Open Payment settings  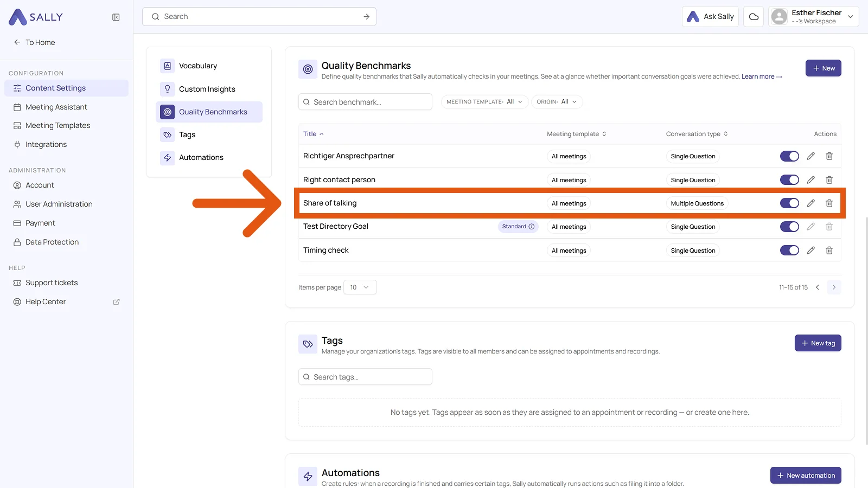(x=66, y=223)
